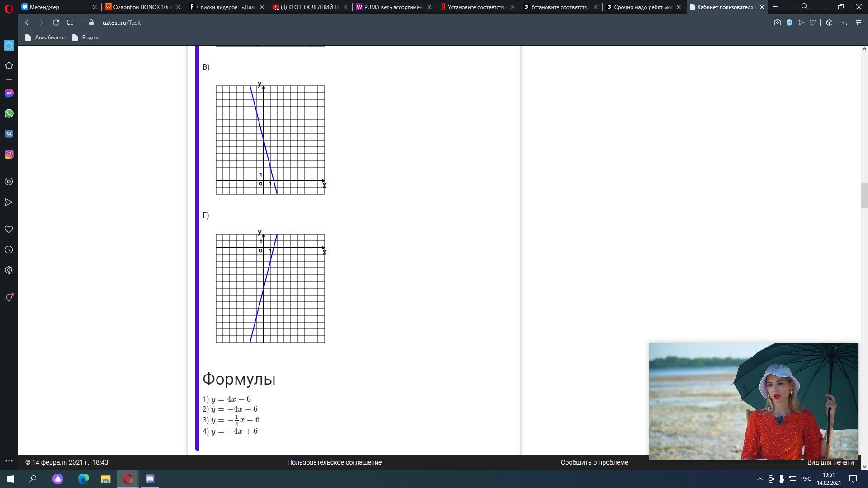The image size is (868, 488).
Task: Open Bookmarks star in the sidebar
Action: point(9,66)
